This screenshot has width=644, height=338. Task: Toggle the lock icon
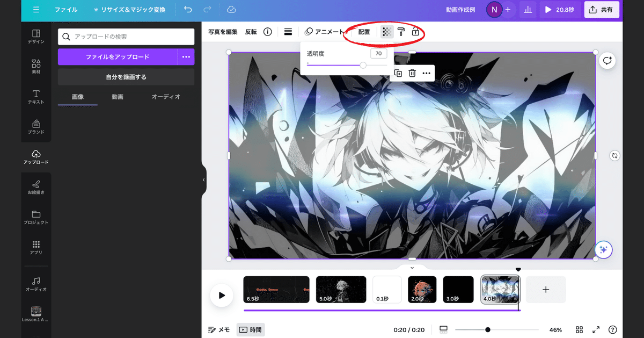tap(415, 32)
